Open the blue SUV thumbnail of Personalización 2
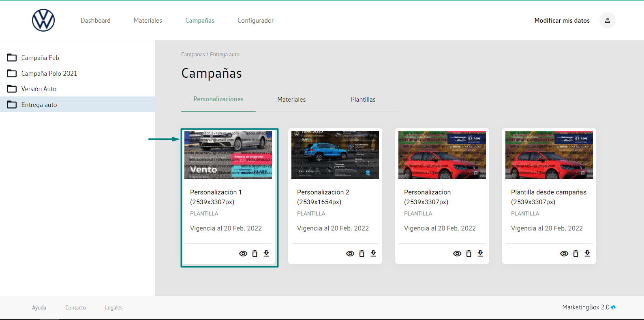Viewport: 644px width, 320px height. pos(335,155)
